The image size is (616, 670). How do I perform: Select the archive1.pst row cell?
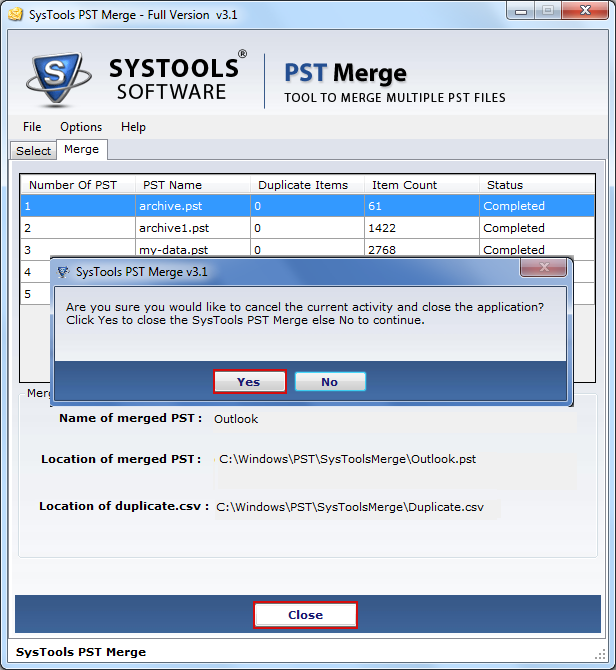point(193,228)
